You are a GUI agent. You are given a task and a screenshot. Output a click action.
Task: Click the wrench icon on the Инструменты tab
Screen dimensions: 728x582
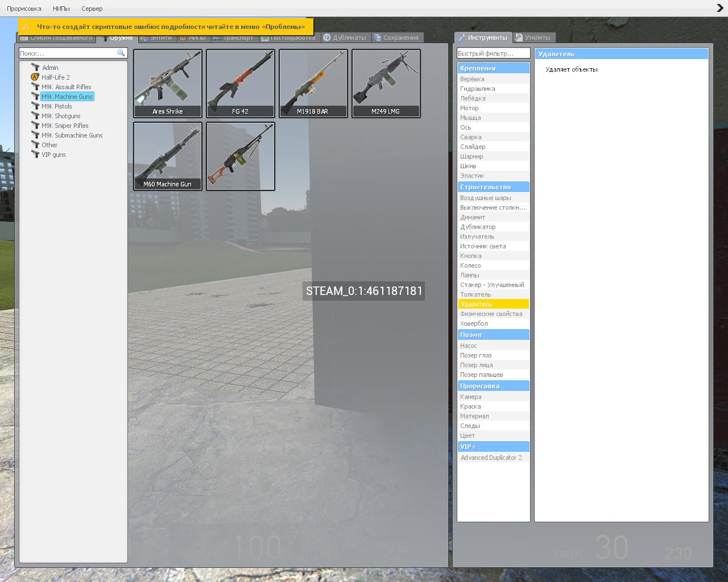click(462, 38)
